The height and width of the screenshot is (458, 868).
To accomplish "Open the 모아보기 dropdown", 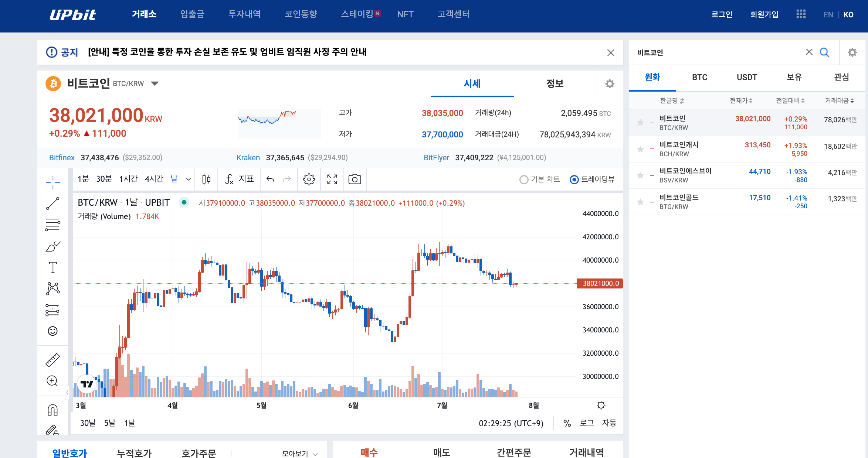I will point(300,454).
